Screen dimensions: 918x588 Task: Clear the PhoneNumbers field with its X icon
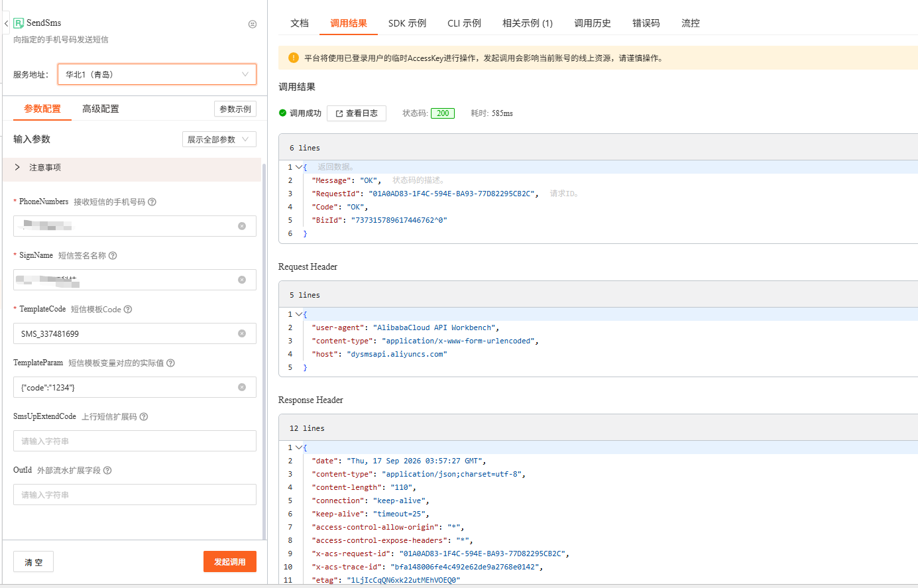(242, 226)
